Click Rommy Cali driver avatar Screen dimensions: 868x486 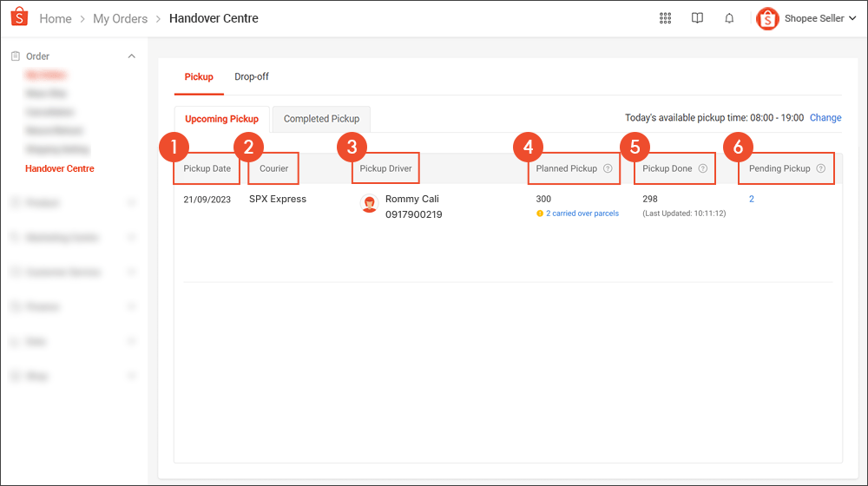click(x=369, y=204)
